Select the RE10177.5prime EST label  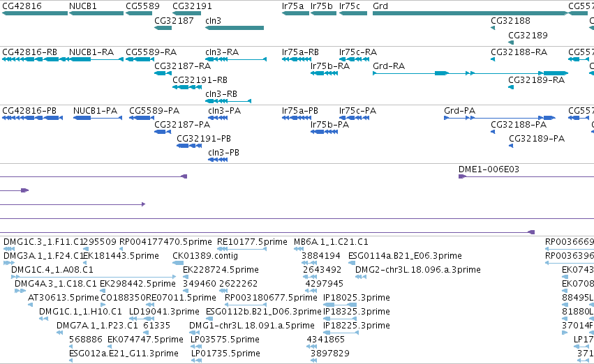click(x=252, y=242)
